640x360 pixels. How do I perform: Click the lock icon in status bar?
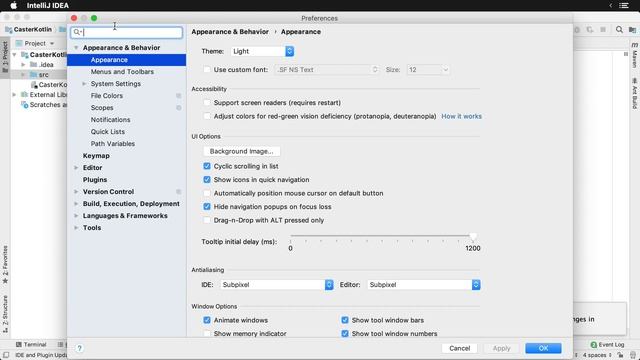tap(620, 355)
